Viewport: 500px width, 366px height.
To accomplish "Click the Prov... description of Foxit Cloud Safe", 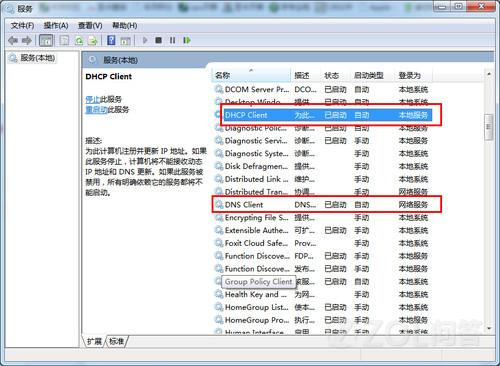I will 305,243.
